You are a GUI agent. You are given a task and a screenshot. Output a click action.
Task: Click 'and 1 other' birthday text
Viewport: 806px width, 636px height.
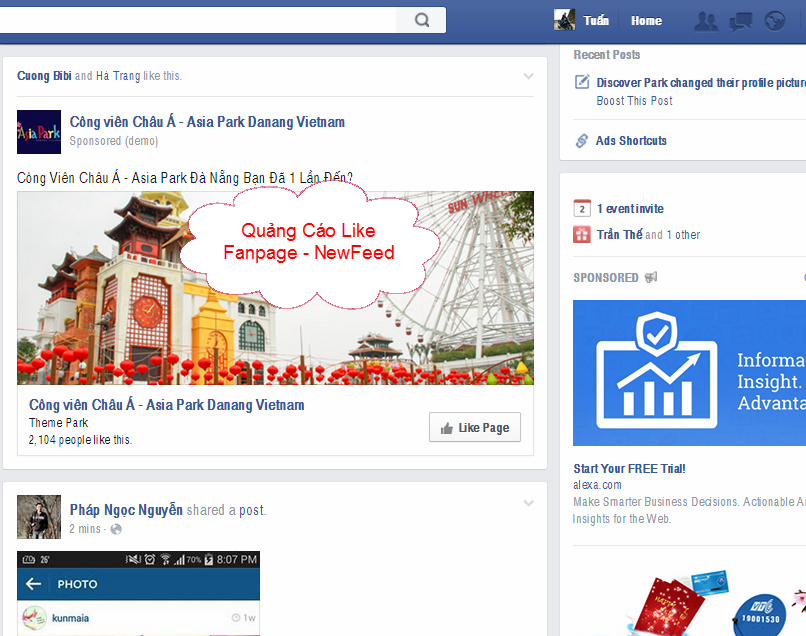click(x=672, y=235)
